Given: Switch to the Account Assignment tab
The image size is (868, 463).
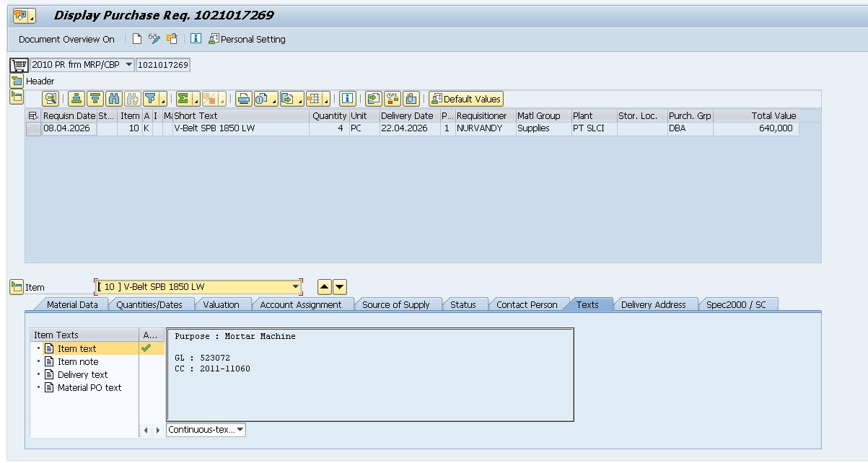Looking at the screenshot, I should (300, 304).
